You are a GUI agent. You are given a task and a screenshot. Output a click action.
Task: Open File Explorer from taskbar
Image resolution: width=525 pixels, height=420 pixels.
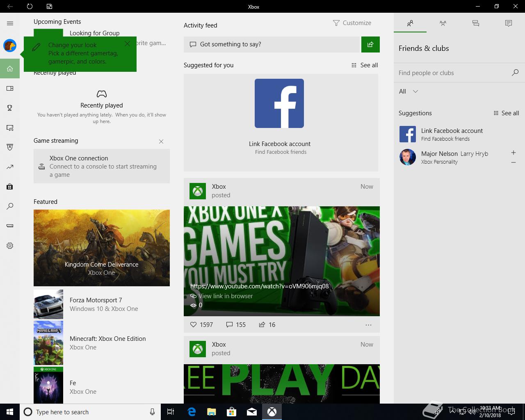coord(211,412)
